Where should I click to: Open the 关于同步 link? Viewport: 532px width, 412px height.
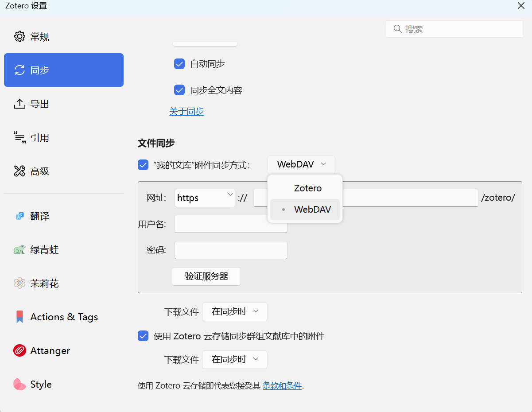pos(186,112)
